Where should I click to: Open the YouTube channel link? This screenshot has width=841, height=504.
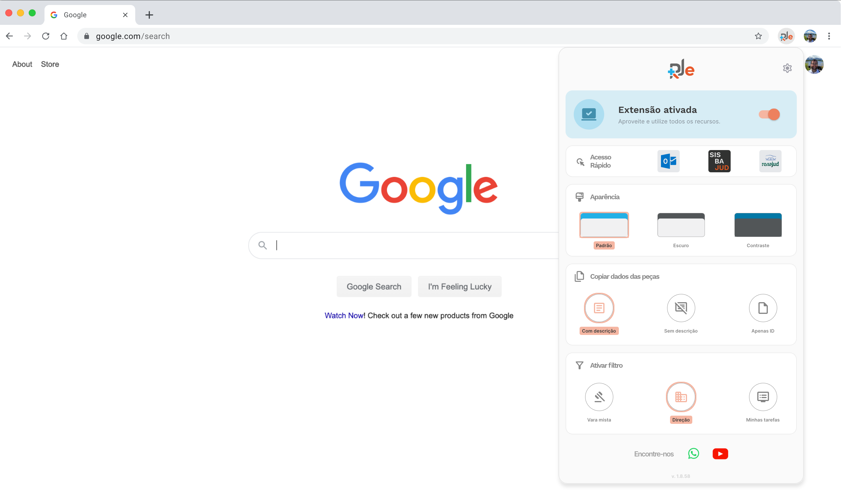(720, 454)
